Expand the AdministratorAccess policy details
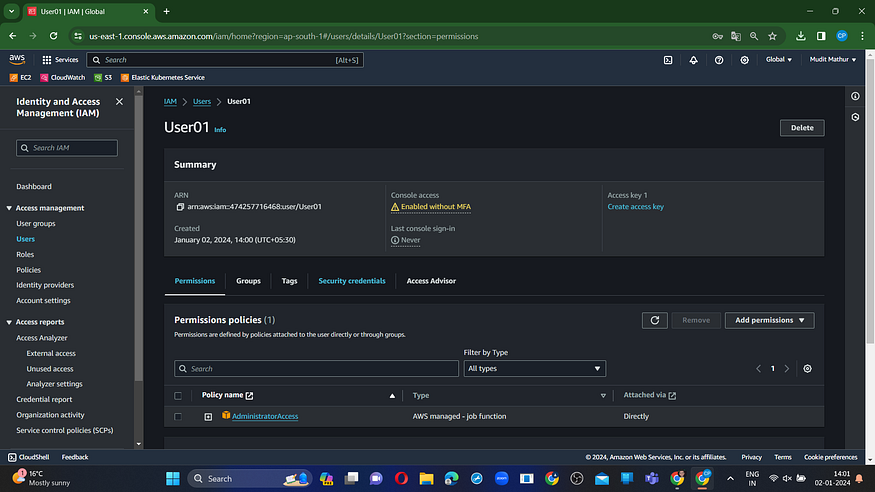Viewport: 875px width, 492px height. pyautogui.click(x=208, y=417)
